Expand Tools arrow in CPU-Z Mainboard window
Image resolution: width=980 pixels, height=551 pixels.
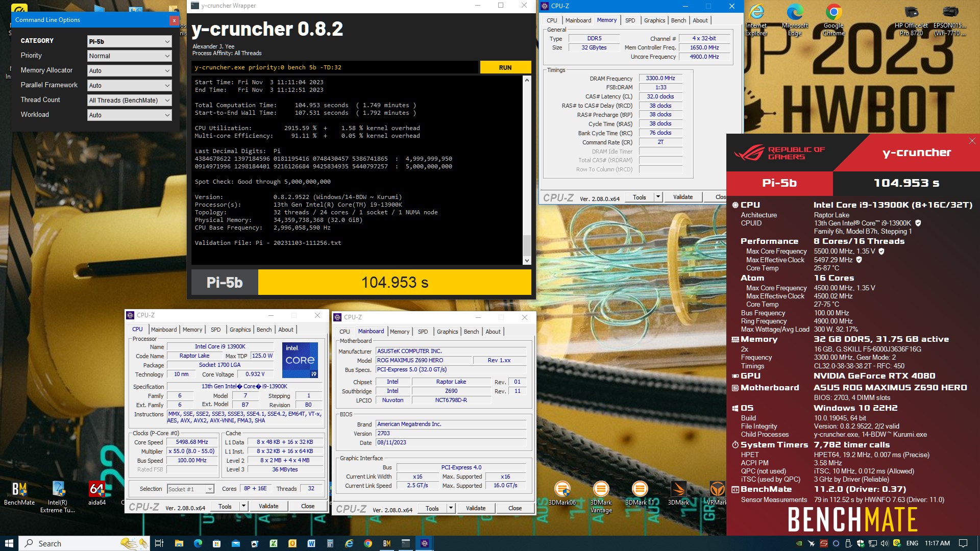tap(451, 508)
